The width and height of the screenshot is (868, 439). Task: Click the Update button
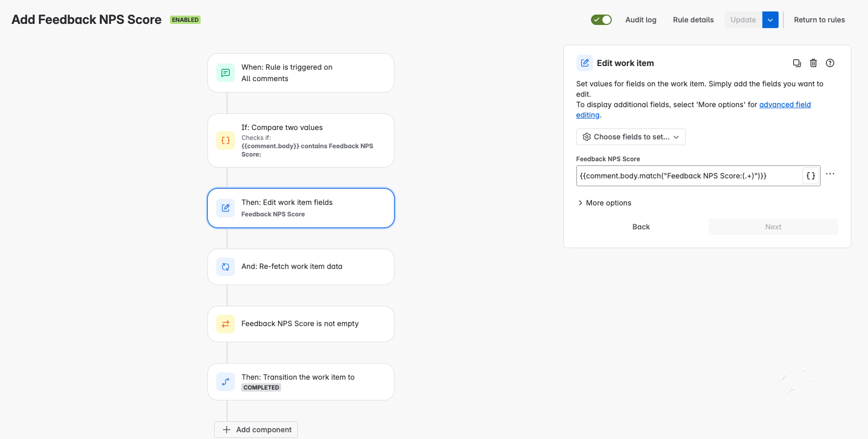(x=743, y=20)
